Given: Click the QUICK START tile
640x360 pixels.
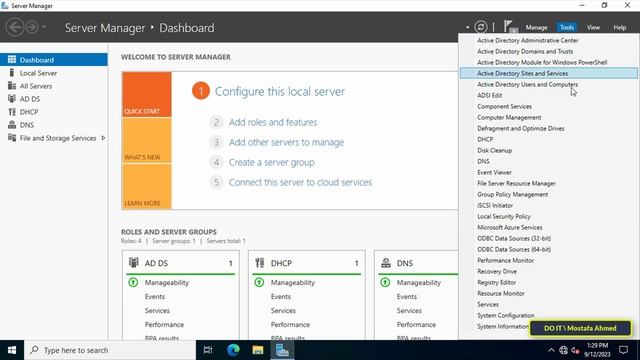Looking at the screenshot, I should tap(147, 95).
